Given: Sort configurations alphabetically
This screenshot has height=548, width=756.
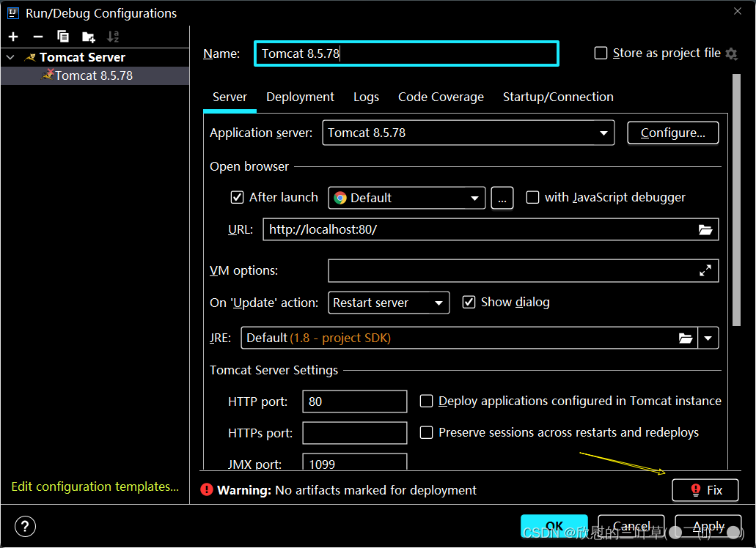Looking at the screenshot, I should 113,37.
